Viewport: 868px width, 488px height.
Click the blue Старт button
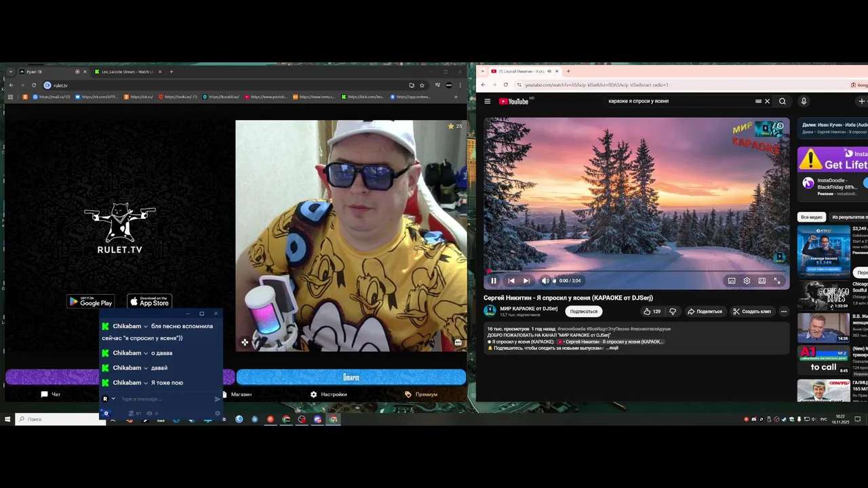pyautogui.click(x=351, y=377)
